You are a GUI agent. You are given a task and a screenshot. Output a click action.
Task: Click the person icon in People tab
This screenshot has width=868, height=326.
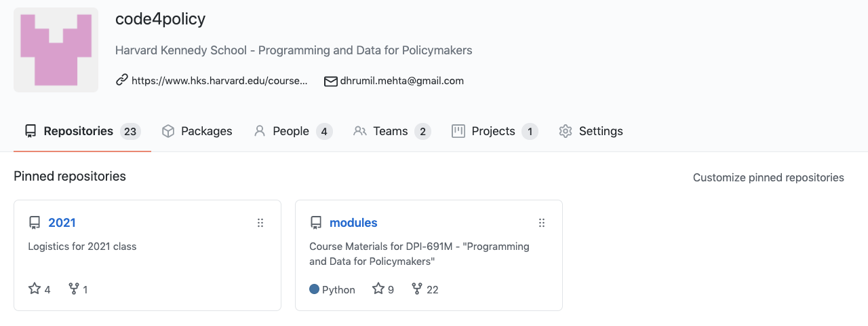(x=260, y=131)
